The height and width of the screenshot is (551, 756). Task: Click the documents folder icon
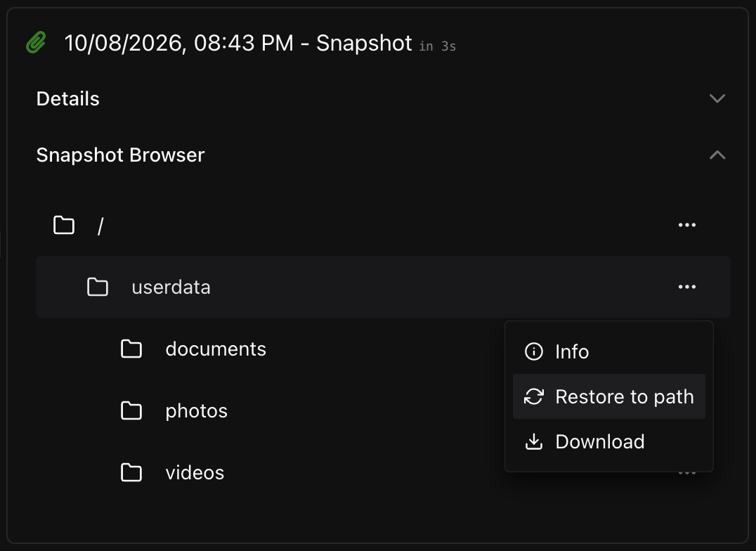click(x=131, y=349)
